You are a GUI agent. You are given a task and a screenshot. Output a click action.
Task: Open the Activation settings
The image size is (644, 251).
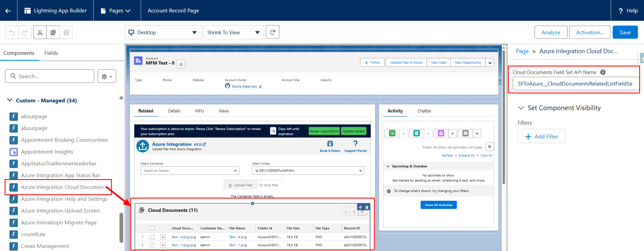click(590, 32)
